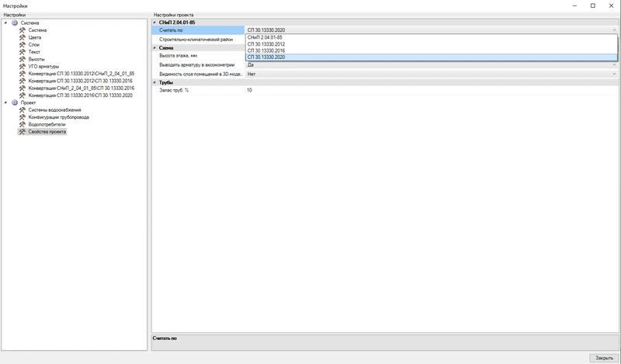Viewport: 621px width, 364px height.
Task: Click the icon beside УГО арматуры
Action: tap(22, 67)
